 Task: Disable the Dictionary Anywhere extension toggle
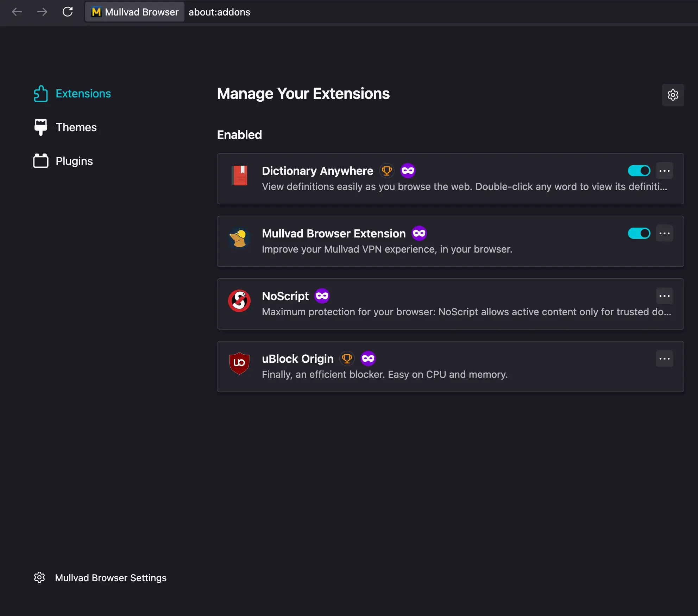(639, 171)
